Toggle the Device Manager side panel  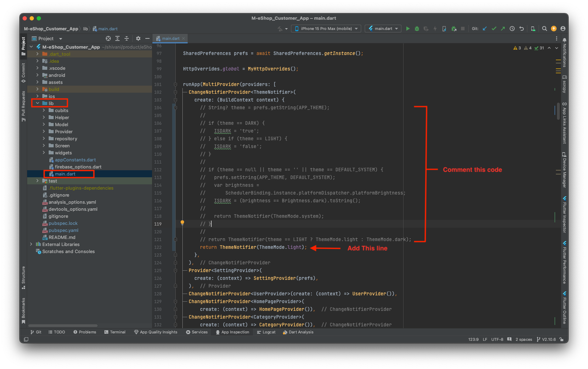(x=564, y=170)
